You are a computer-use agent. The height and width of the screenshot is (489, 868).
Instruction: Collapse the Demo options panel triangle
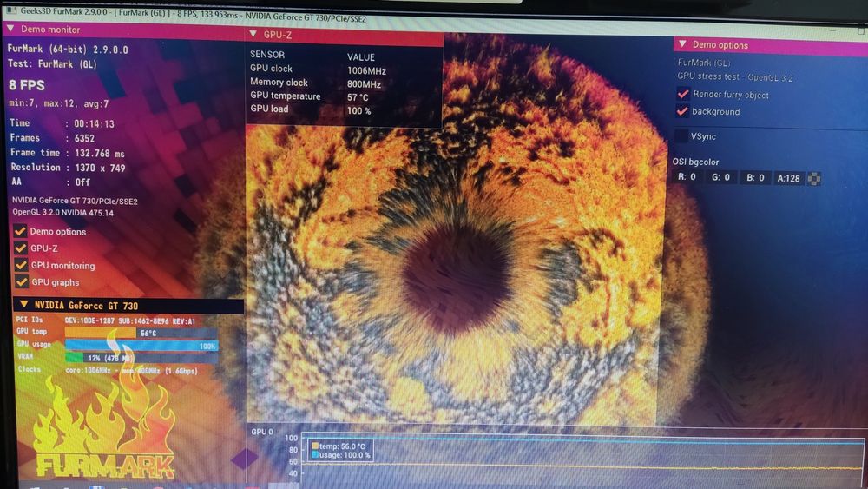(682, 43)
